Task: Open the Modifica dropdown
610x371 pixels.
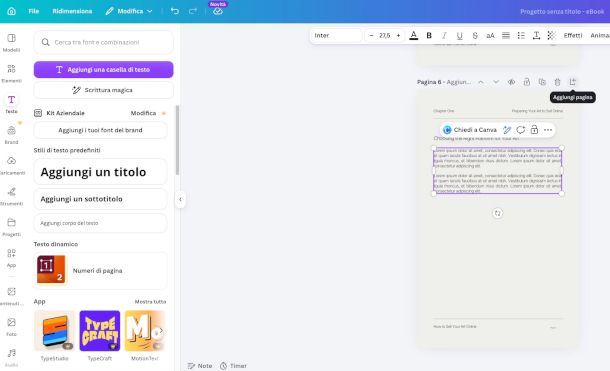Action: click(129, 11)
